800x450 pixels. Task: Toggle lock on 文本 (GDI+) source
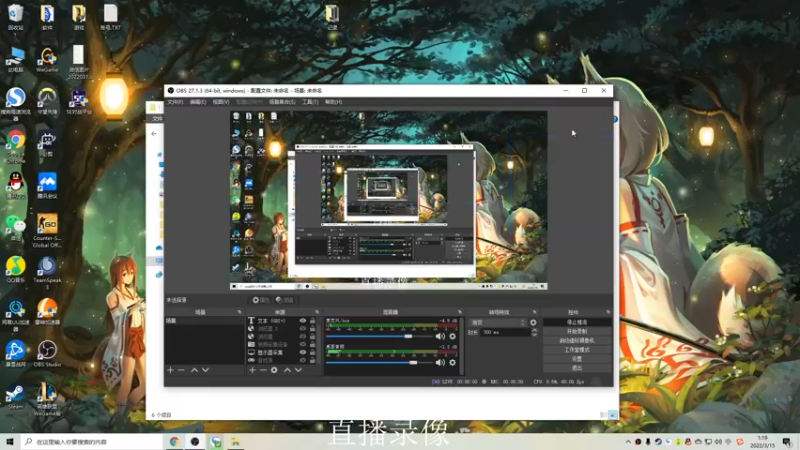tap(312, 321)
